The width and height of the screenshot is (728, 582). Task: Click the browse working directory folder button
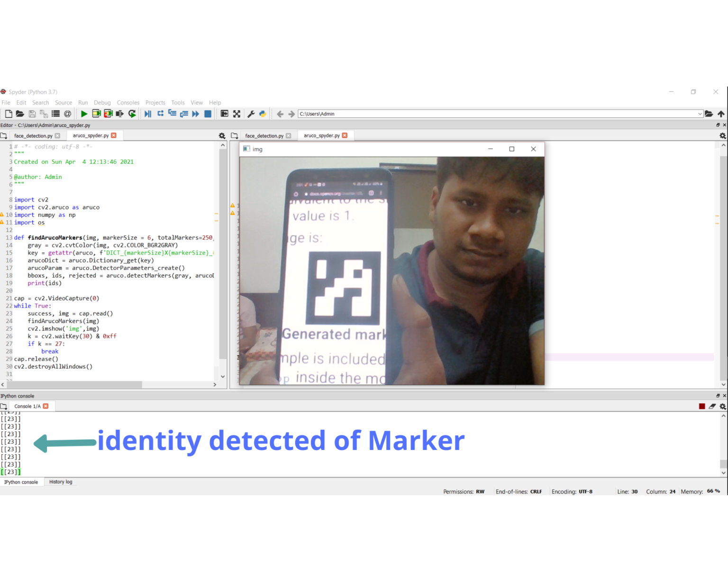(709, 114)
